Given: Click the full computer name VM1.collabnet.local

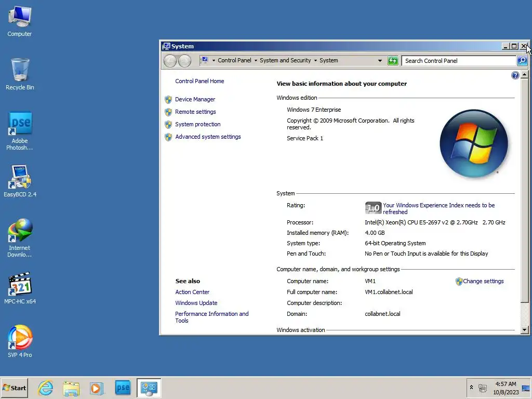Looking at the screenshot, I should 389,292.
